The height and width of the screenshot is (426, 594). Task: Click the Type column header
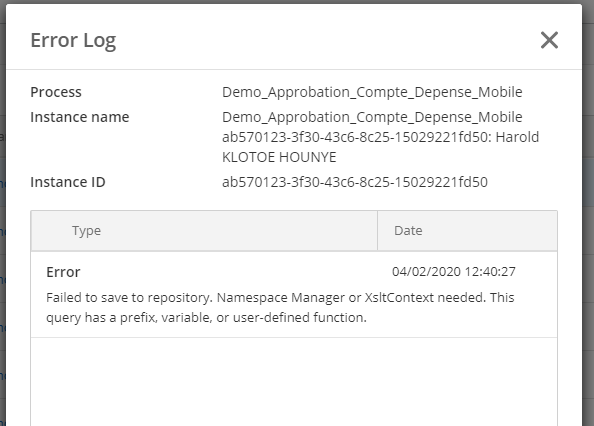pyautogui.click(x=204, y=231)
